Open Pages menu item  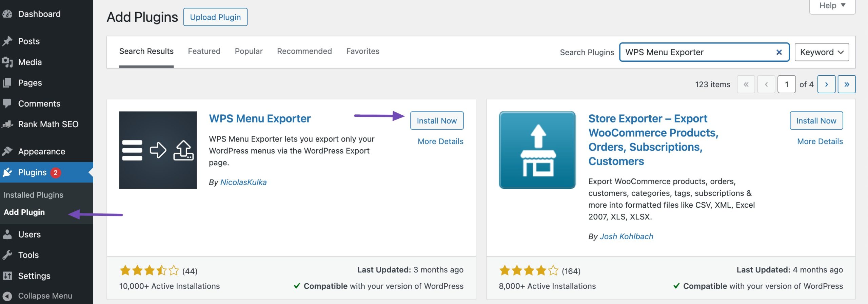coord(46,83)
